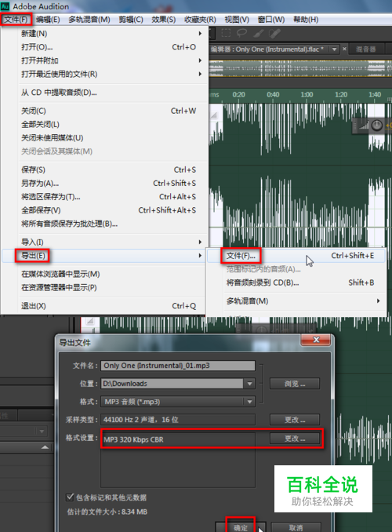
Task: Open the 收藏夹(R) menu
Action: pyautogui.click(x=200, y=20)
